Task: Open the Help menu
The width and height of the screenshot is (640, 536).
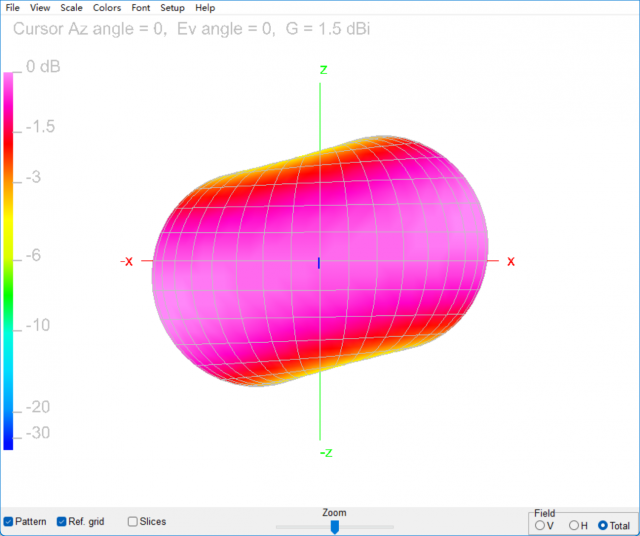Action: point(205,8)
